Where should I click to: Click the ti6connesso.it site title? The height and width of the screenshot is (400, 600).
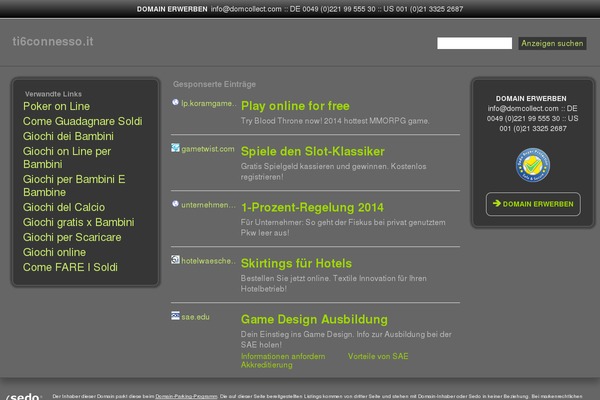click(x=53, y=41)
